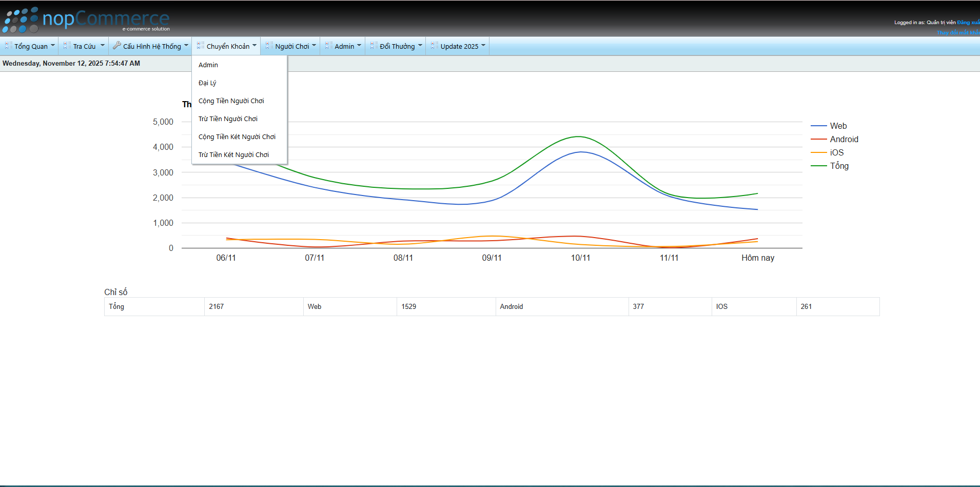Select Trừ Tiền Người Chơi in menu
Screen dimensions: 980x487
click(x=228, y=119)
